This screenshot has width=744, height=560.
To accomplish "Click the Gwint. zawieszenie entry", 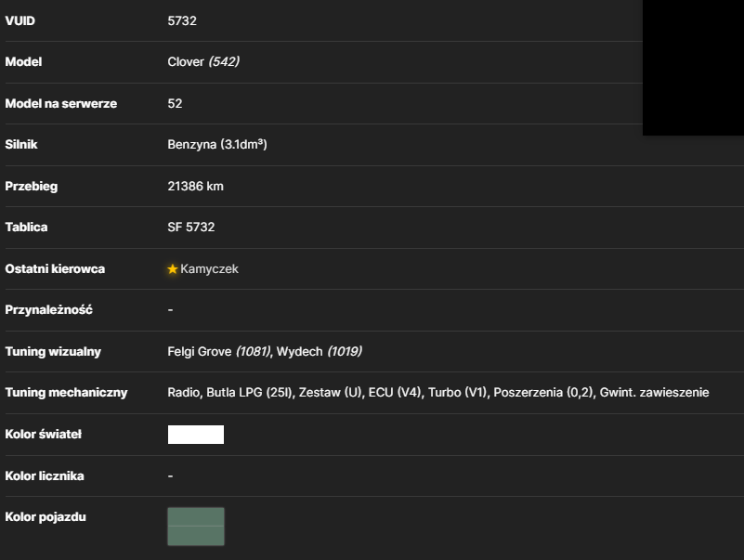I will coord(654,393).
